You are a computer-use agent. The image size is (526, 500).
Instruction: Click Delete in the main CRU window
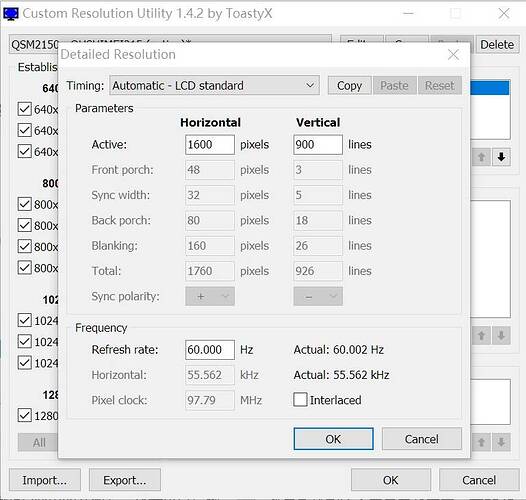[497, 44]
